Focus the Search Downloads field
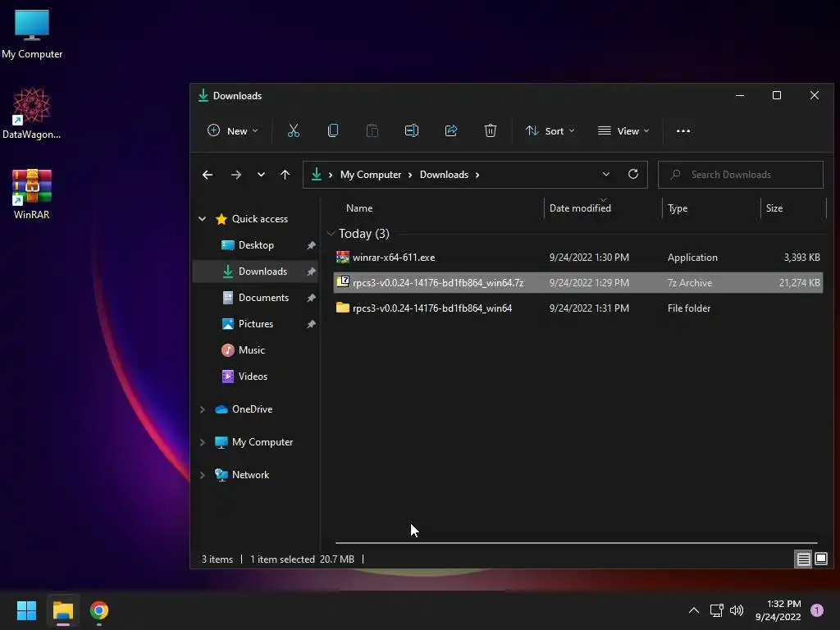The width and height of the screenshot is (840, 630). (741, 175)
